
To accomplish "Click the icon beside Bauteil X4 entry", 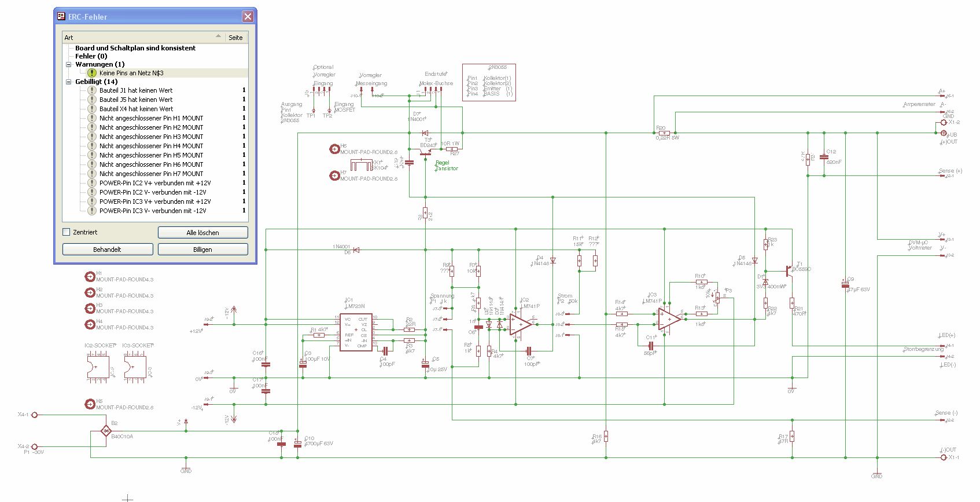I will pyautogui.click(x=92, y=109).
